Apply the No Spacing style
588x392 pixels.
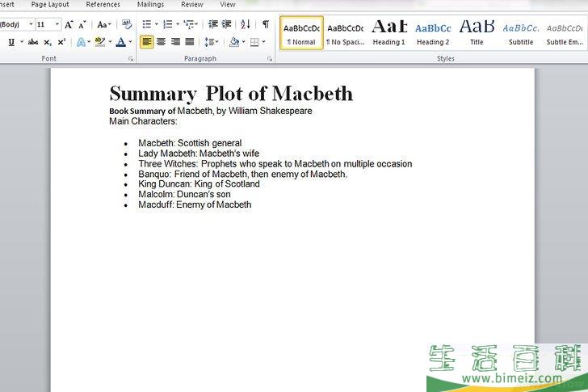point(346,33)
